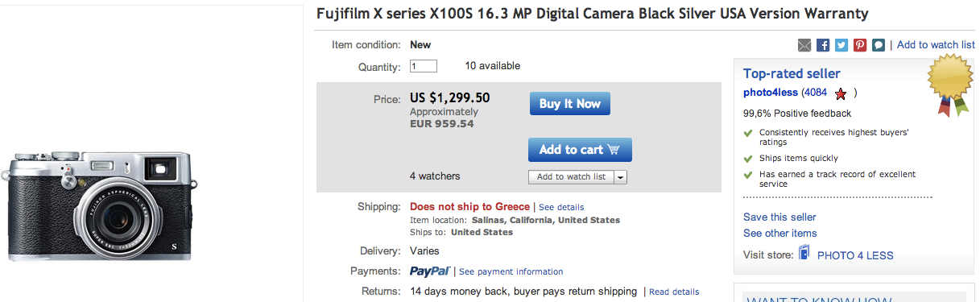Viewport: 980px width, 302px height.
Task: Click Save this seller link
Action: point(779,217)
